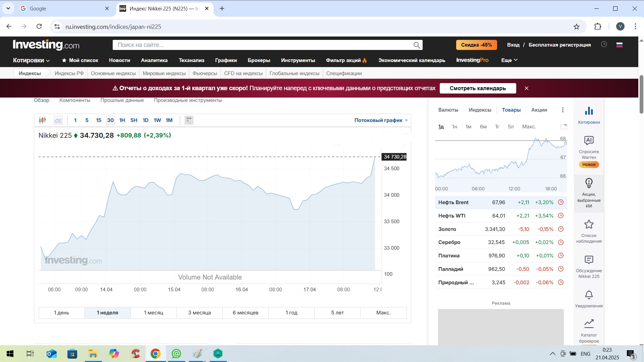
Task: Click the Вход login link
Action: (x=513, y=45)
